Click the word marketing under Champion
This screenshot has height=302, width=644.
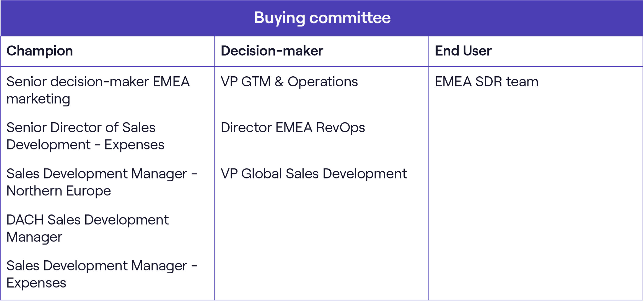click(38, 99)
